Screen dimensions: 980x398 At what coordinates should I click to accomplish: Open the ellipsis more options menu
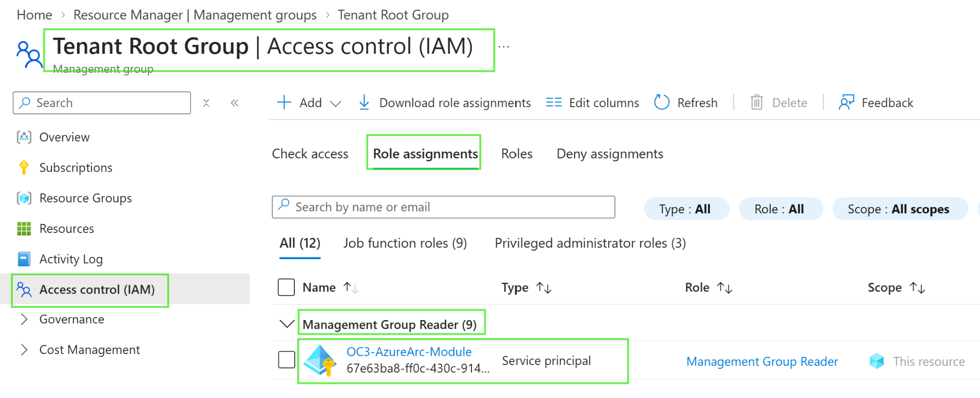coord(504,47)
